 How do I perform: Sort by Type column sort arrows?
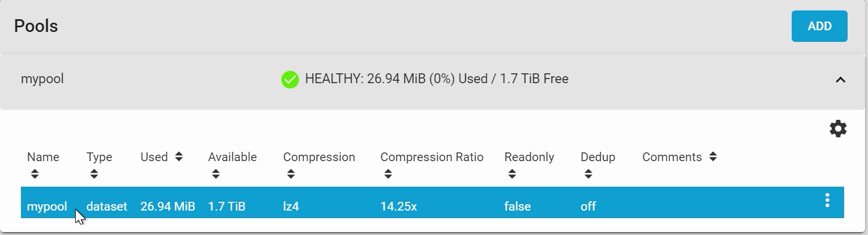(94, 174)
